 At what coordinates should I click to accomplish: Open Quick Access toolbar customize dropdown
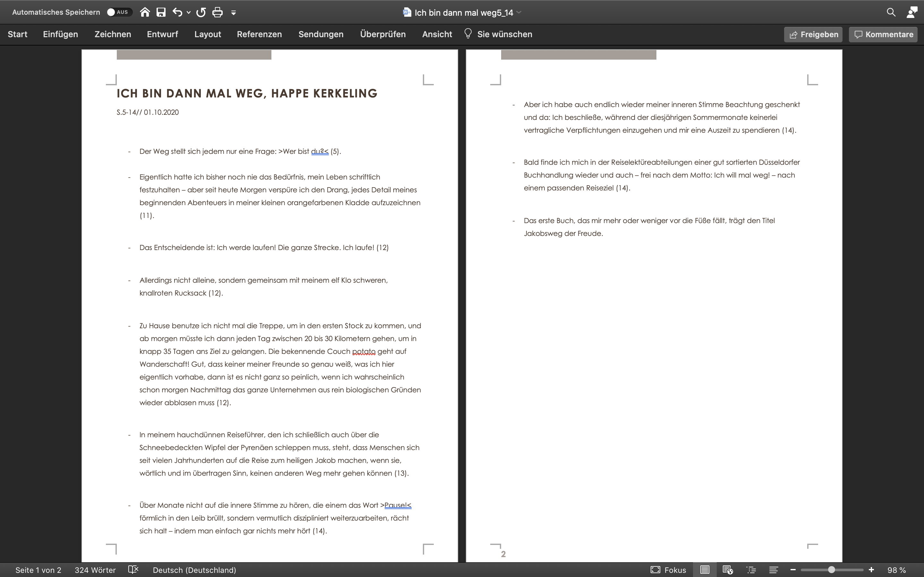pos(234,13)
